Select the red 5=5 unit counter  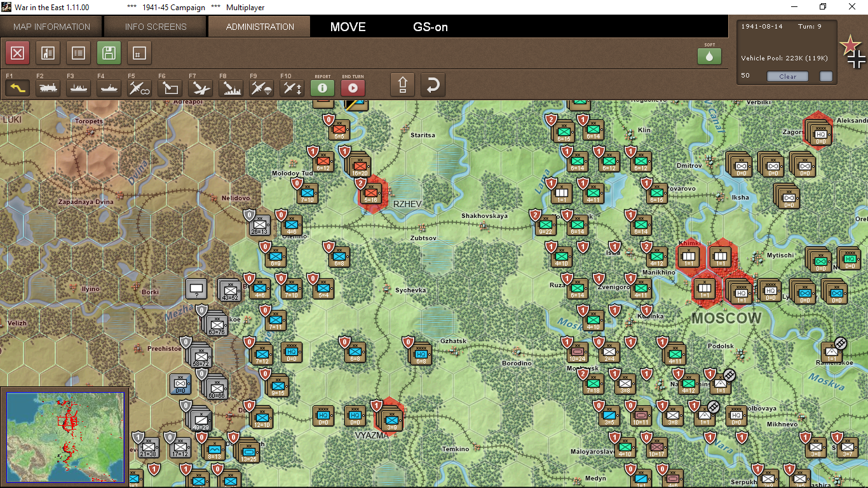(340, 130)
